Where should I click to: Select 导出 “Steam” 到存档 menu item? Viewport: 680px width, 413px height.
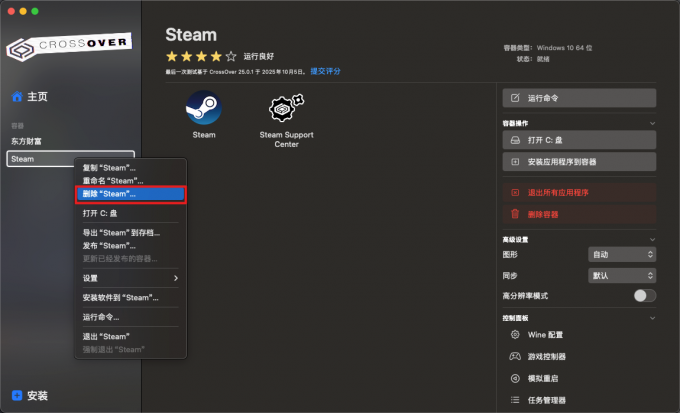(x=131, y=233)
